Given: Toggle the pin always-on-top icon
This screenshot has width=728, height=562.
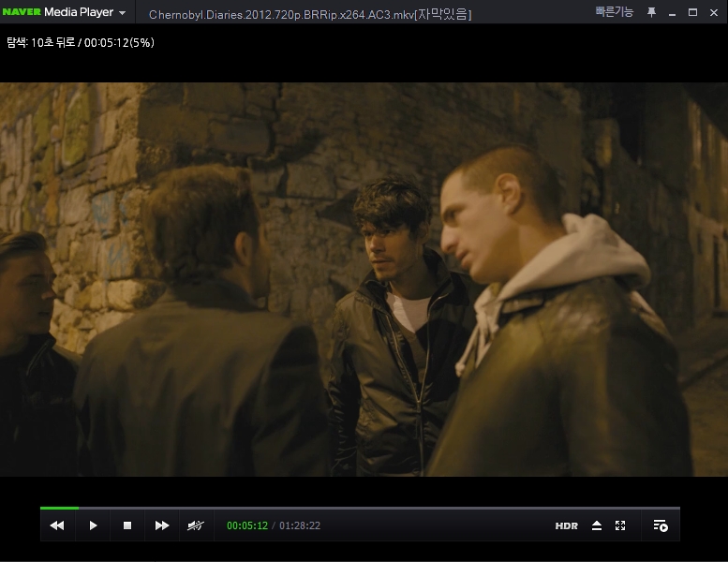Looking at the screenshot, I should click(651, 12).
